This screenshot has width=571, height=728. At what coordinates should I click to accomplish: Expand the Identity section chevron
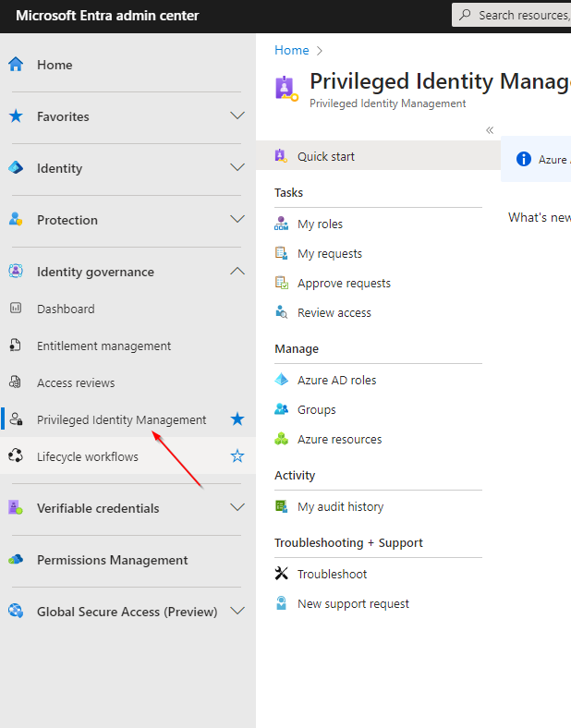point(237,167)
